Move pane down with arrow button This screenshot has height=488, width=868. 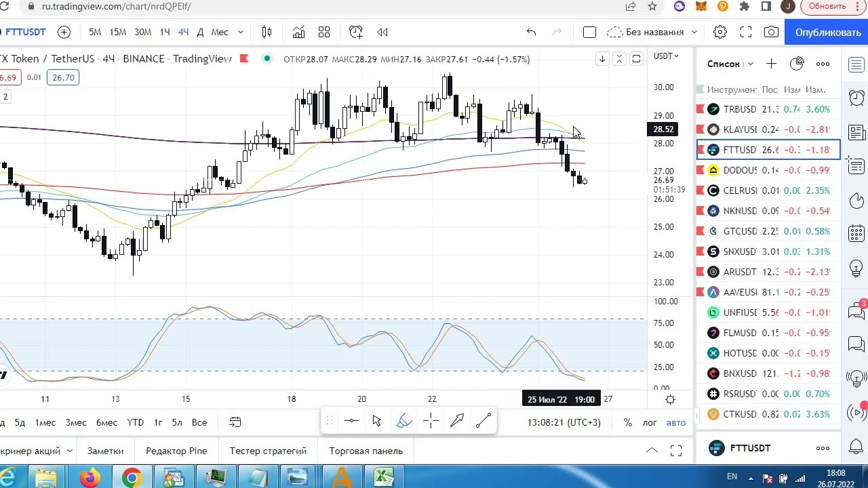(602, 59)
